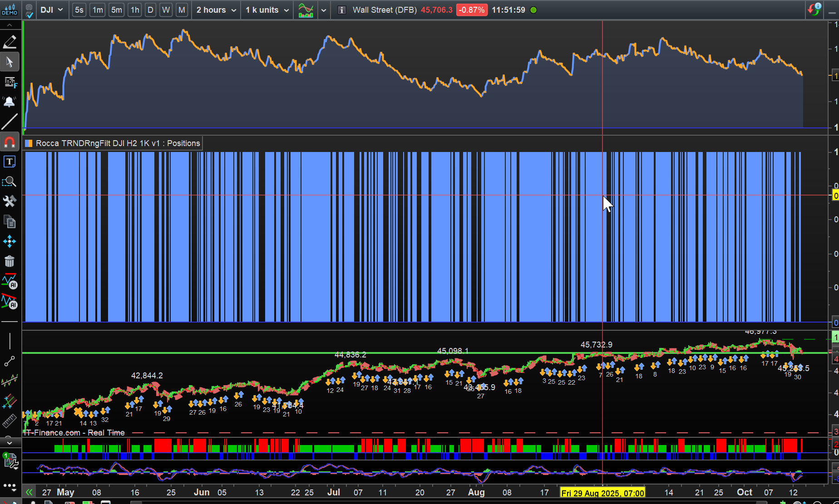Click the May label on time axis
The width and height of the screenshot is (839, 504).
click(65, 492)
